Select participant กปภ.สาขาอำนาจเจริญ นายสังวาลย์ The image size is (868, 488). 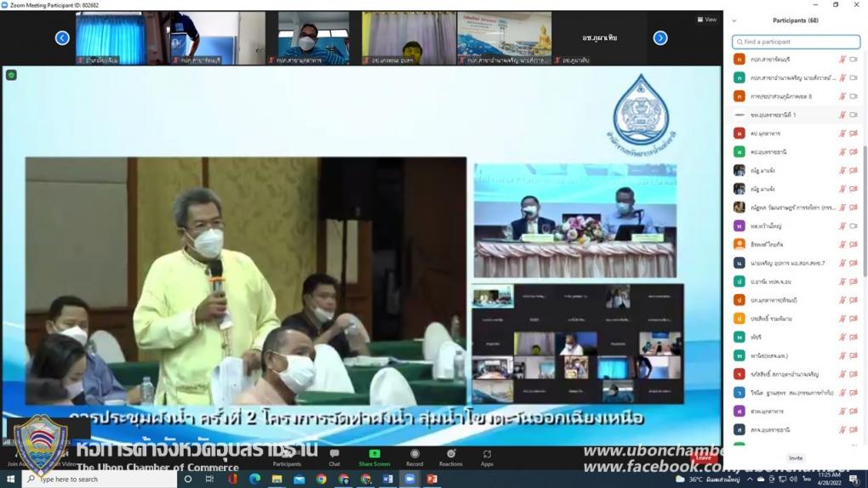pos(796,78)
